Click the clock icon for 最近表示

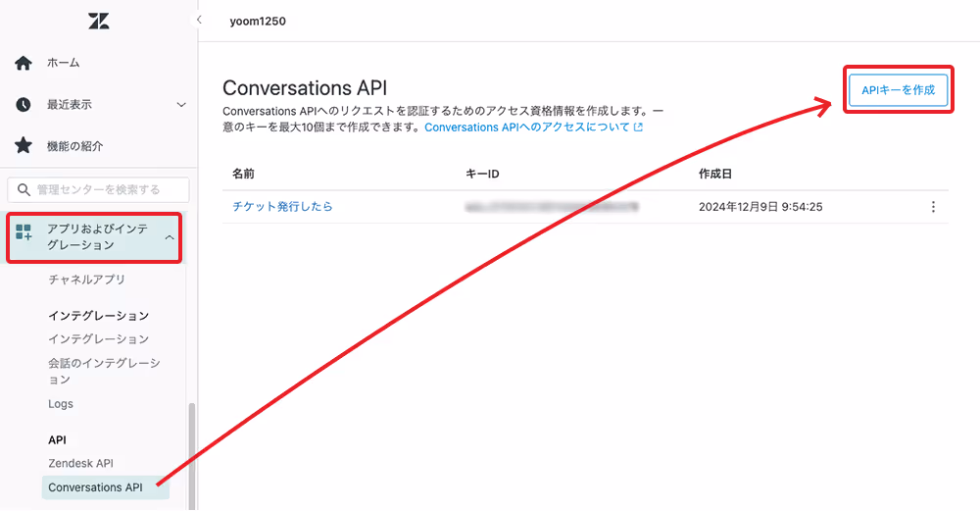pos(24,104)
